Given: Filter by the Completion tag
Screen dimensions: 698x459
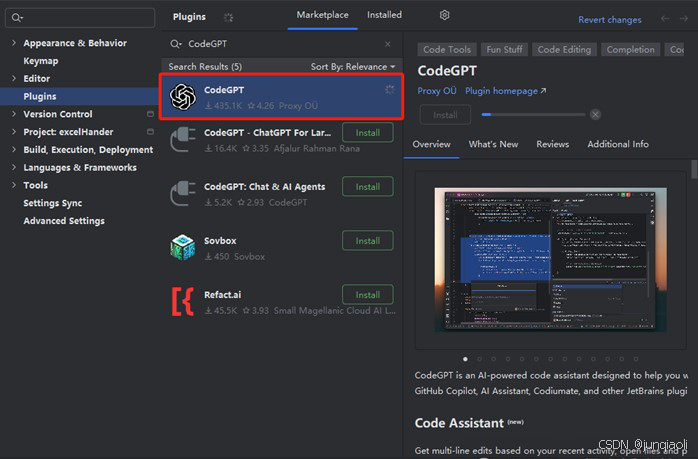Looking at the screenshot, I should pos(630,49).
